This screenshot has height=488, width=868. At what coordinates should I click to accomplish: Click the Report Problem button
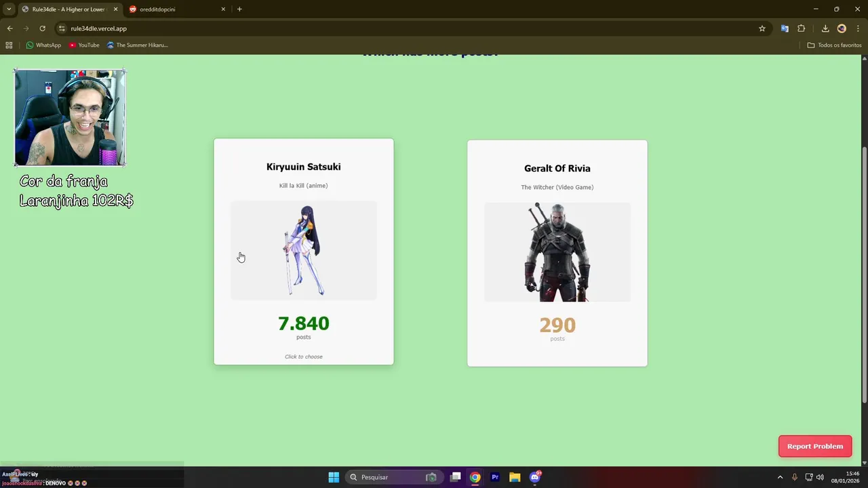pyautogui.click(x=815, y=446)
